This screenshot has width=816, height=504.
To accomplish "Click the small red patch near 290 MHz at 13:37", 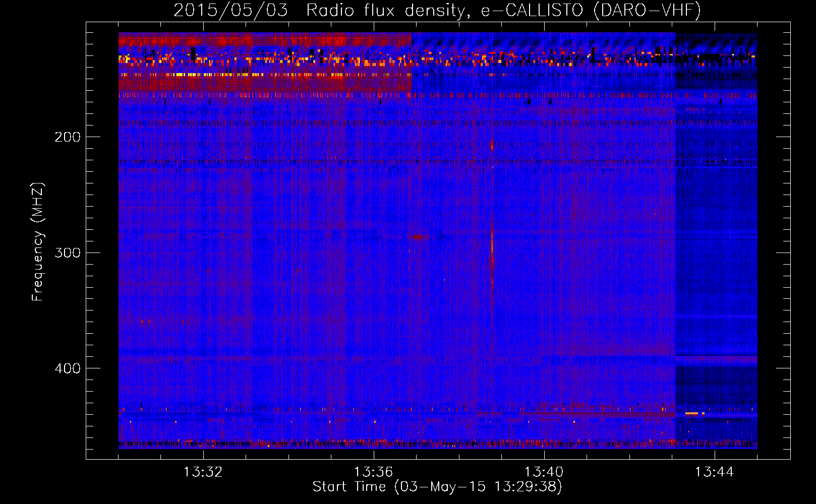I will click(418, 236).
